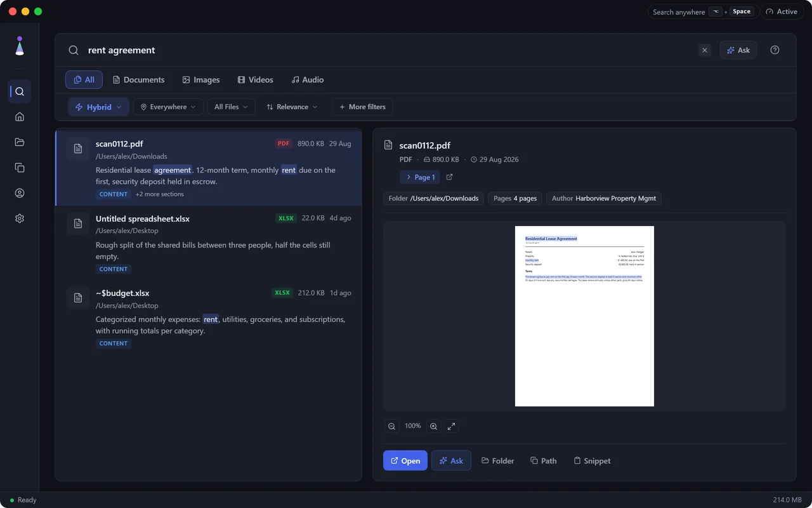This screenshot has width=812, height=508.
Task: Click the Active status indicator
Action: point(782,11)
